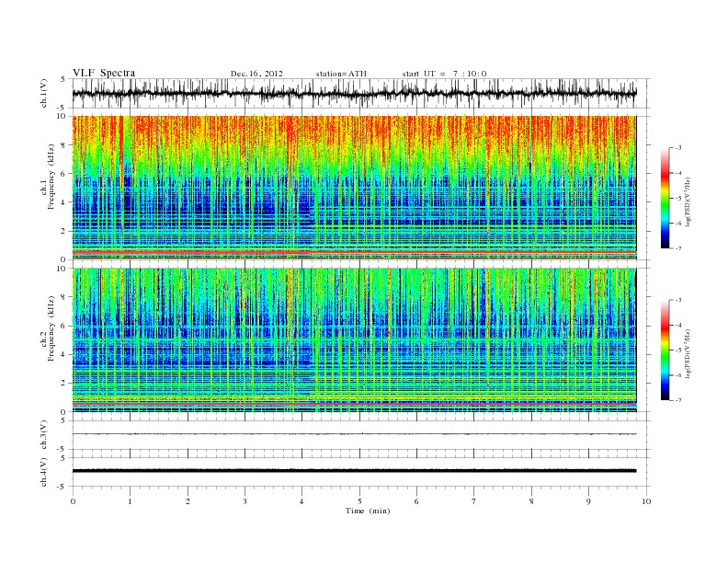Image resolution: width=728 pixels, height=563 pixels.
Task: Select the date text "Dec. 16, 2012"
Action: (256, 74)
